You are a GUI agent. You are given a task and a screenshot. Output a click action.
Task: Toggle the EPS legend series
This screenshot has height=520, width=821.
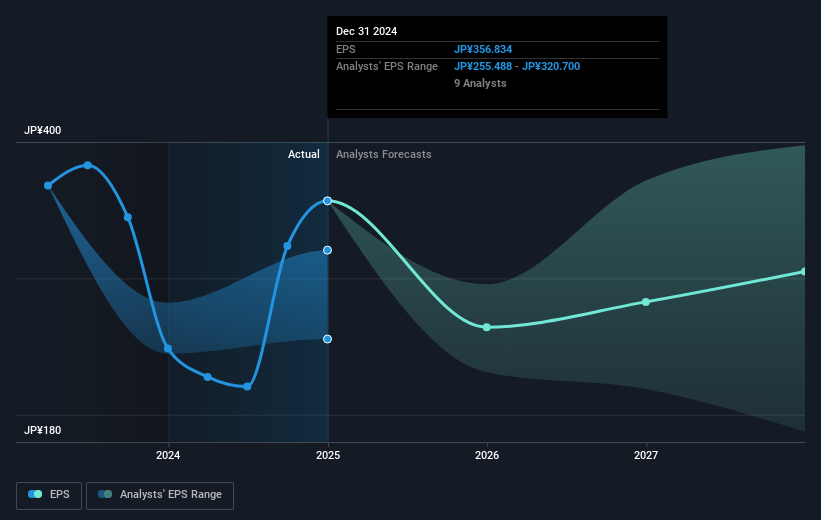(x=49, y=495)
